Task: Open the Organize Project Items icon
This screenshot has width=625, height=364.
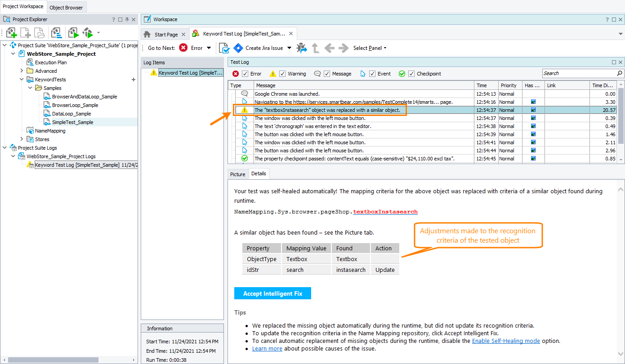Action: 57,32
